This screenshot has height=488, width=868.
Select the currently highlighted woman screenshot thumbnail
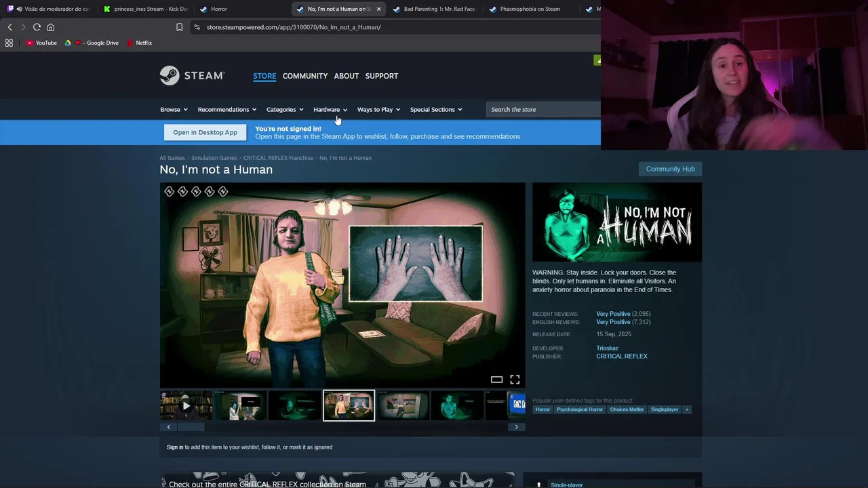coord(349,405)
